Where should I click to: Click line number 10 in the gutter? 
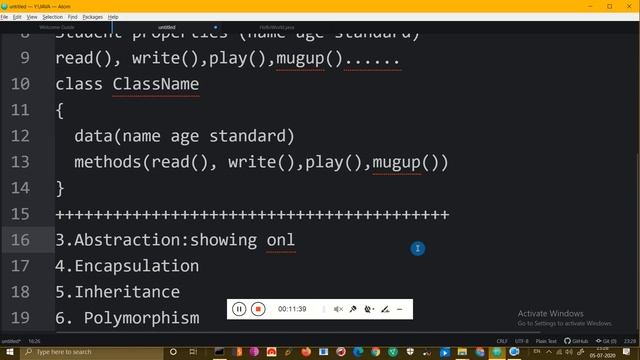coord(20,84)
